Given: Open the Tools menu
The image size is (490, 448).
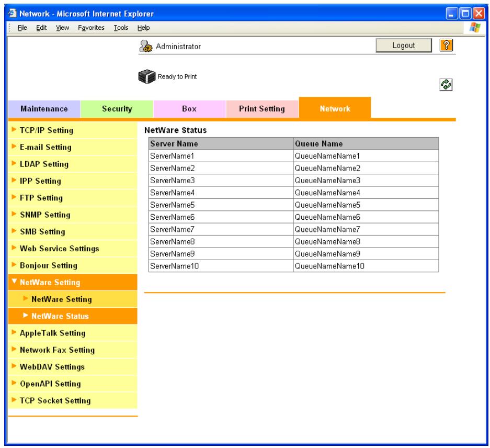Looking at the screenshot, I should click(x=121, y=28).
